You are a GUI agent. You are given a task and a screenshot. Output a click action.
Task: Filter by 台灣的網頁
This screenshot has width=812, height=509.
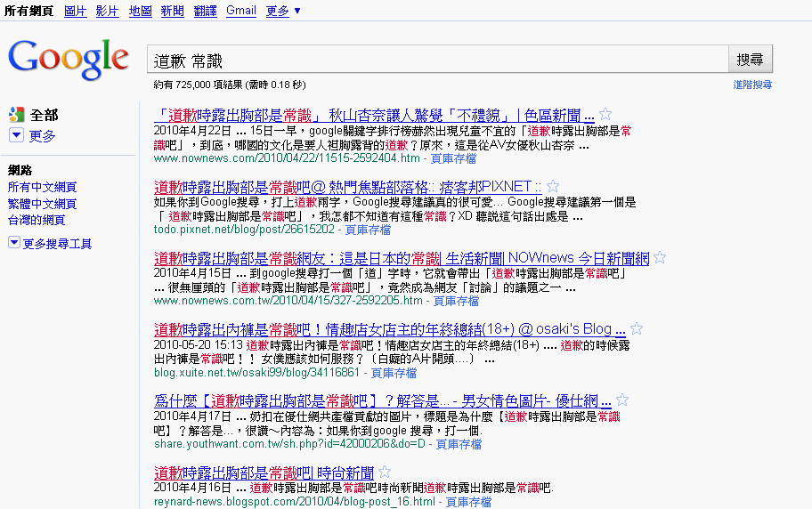point(37,220)
